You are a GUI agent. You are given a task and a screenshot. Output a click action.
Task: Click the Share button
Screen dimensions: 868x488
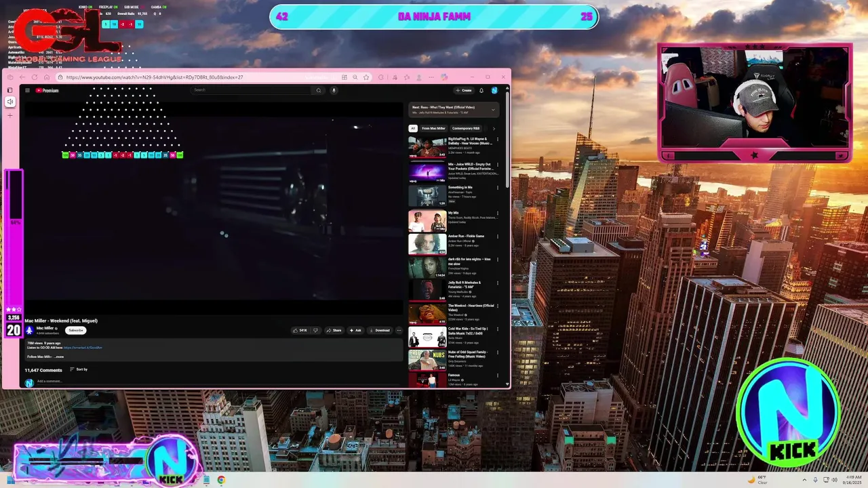tap(333, 330)
